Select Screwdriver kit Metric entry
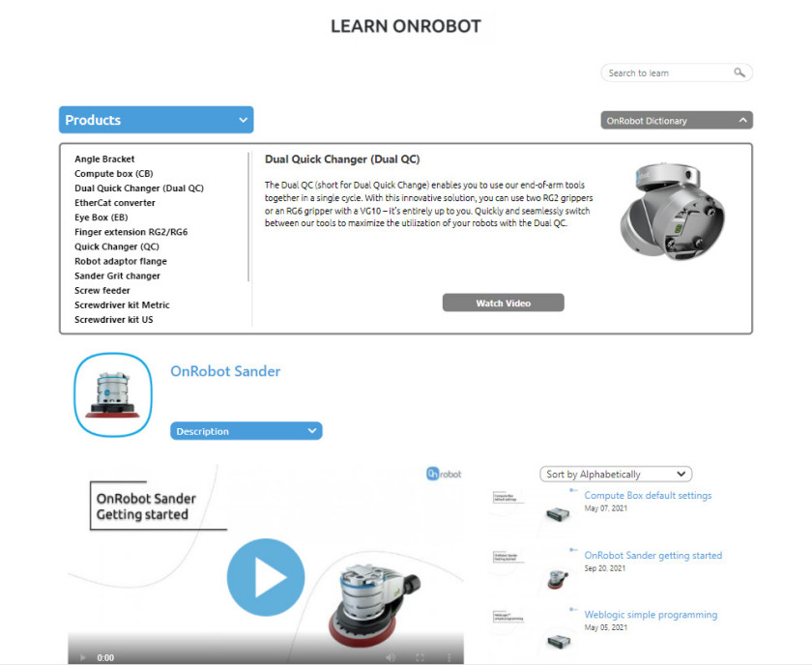This screenshot has width=812, height=665. [122, 305]
